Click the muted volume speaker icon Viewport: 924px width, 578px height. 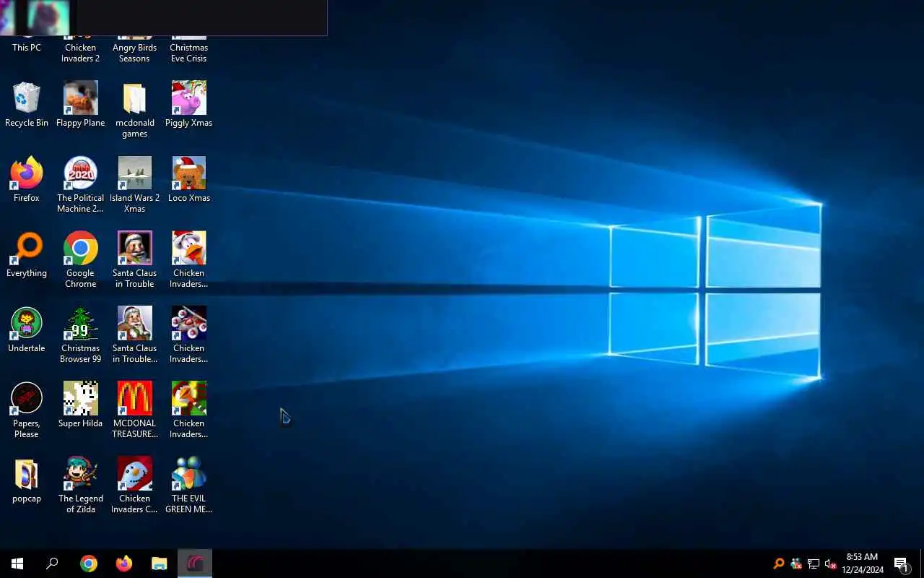[830, 564]
